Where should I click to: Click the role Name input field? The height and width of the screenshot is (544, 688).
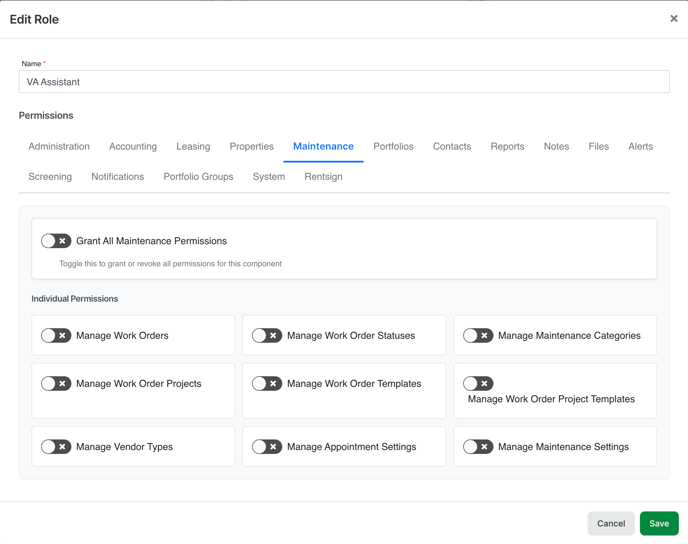point(343,82)
